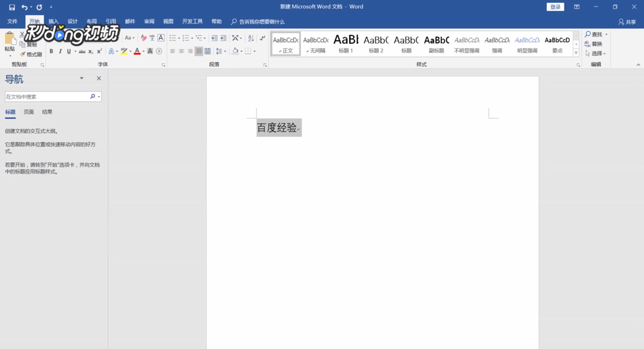Click the Sort A-Z icon
Screen dimensions: 644x349
point(251,38)
